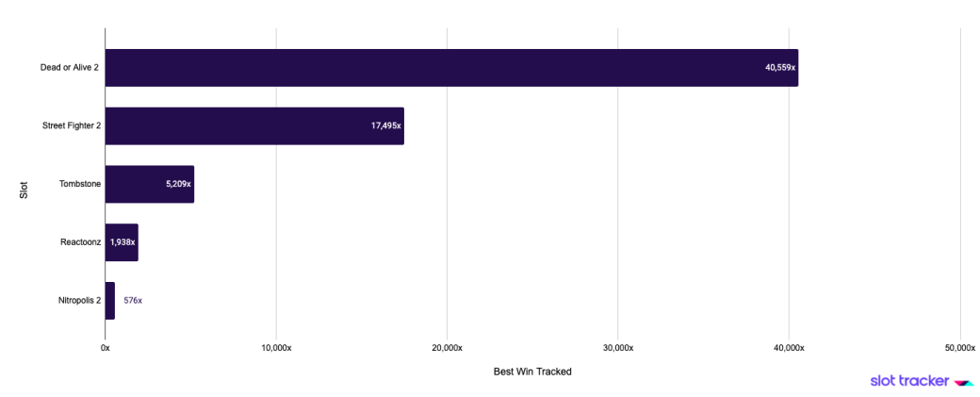Select the Nitropolis 2 bar
This screenshot has width=980, height=397.
(109, 301)
